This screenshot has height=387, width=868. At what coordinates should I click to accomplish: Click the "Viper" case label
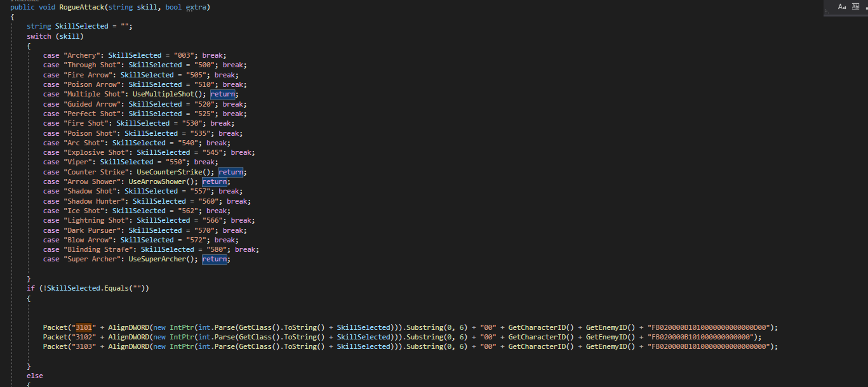(x=78, y=162)
